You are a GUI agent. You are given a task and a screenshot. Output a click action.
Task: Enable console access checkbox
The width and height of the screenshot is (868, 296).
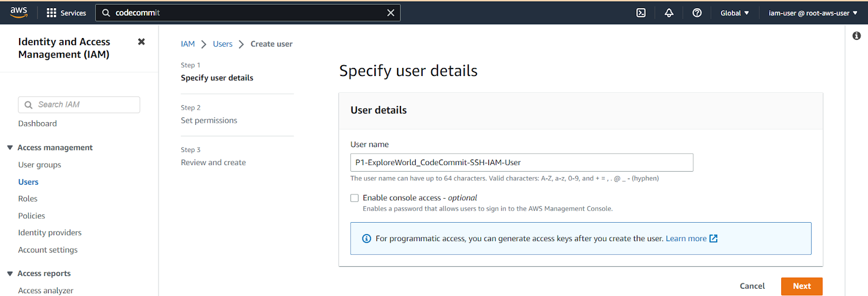(355, 198)
